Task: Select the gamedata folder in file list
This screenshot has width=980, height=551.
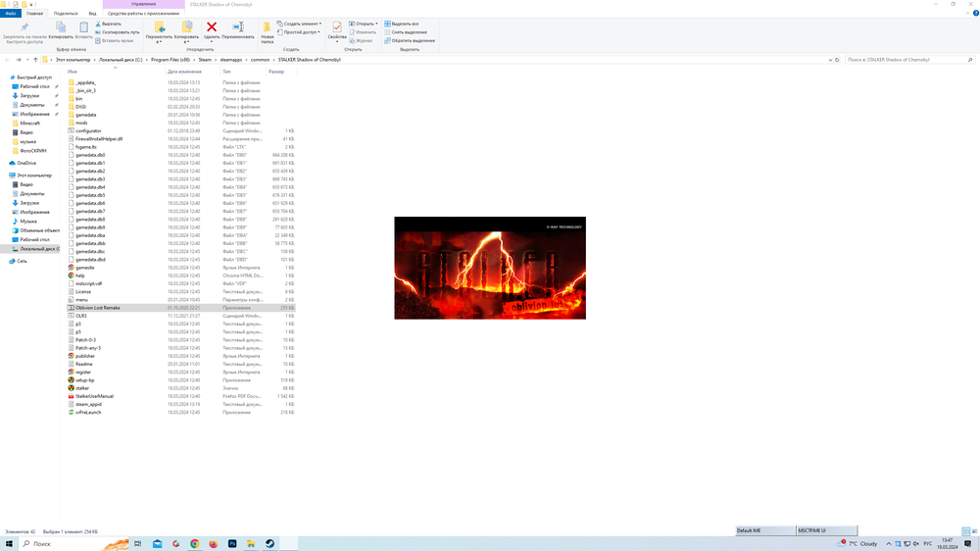Action: pos(85,115)
